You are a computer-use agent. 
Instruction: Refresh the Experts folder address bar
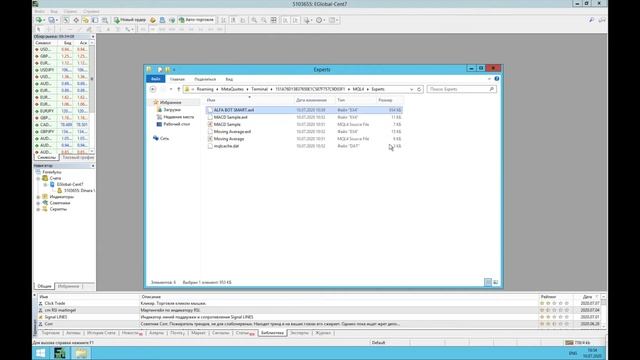tap(419, 89)
